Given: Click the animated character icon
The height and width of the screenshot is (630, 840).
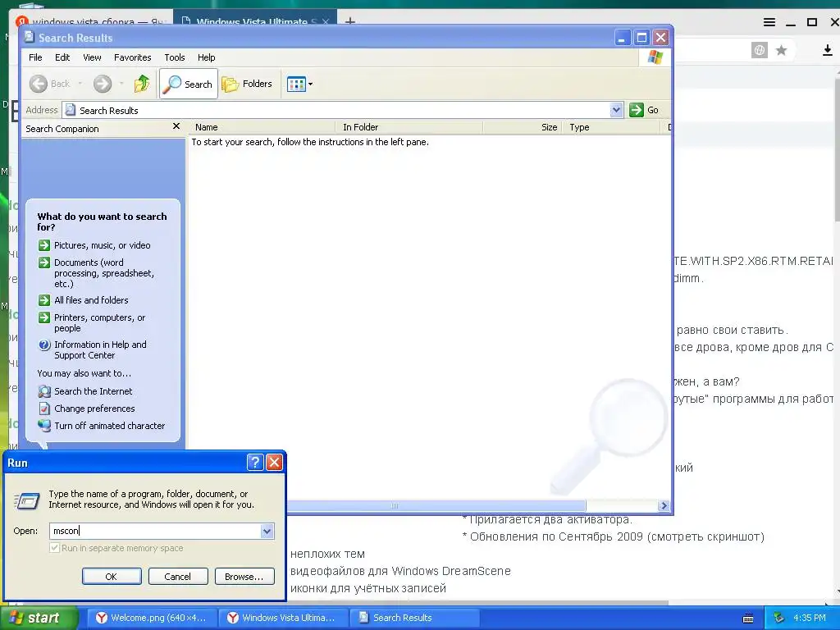Looking at the screenshot, I should pos(44,426).
